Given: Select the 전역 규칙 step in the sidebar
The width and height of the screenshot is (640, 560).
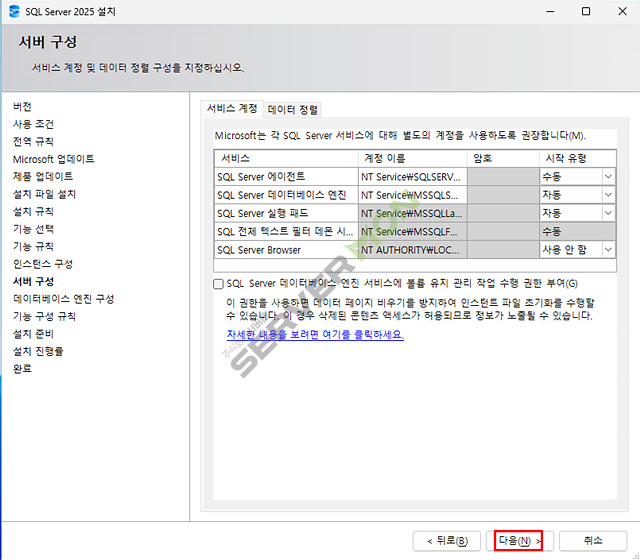Looking at the screenshot, I should pos(33,142).
